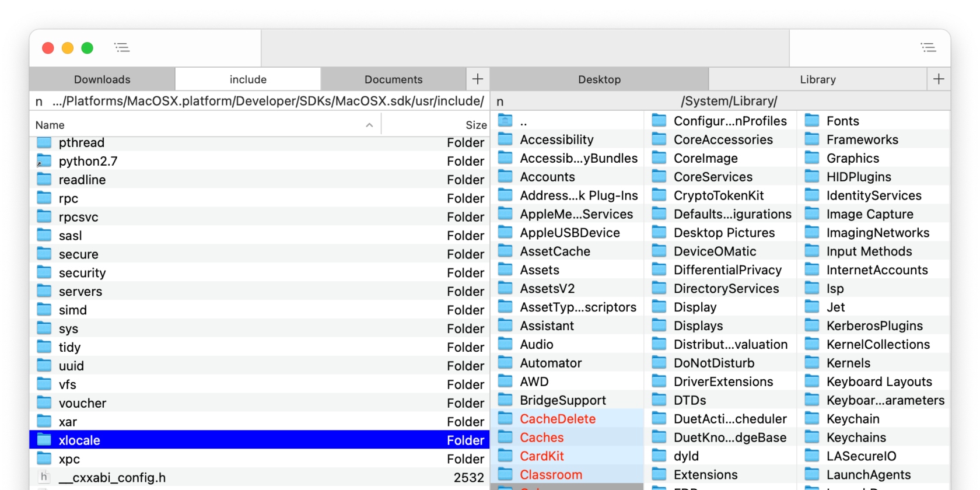Select the Graphics folder icon
The image size is (980, 490).
[x=812, y=158]
